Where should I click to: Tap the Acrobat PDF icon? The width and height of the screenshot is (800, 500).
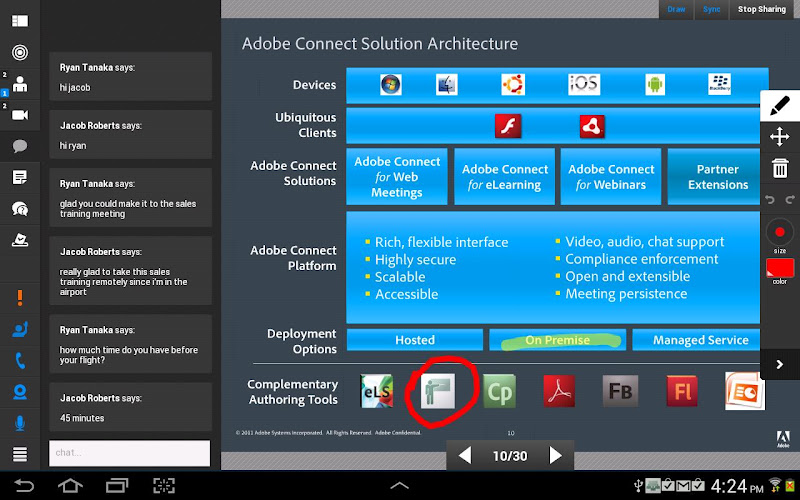(x=559, y=391)
